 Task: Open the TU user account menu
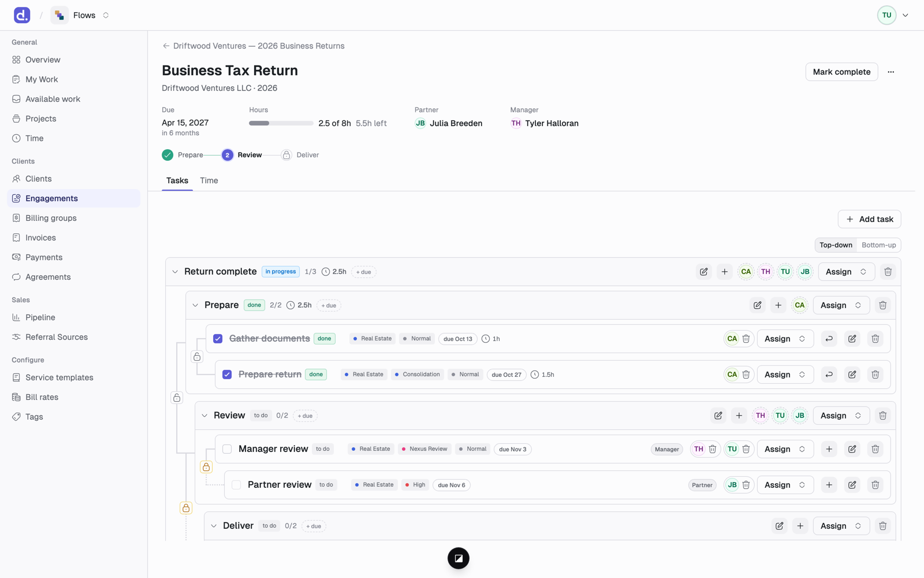pos(893,15)
